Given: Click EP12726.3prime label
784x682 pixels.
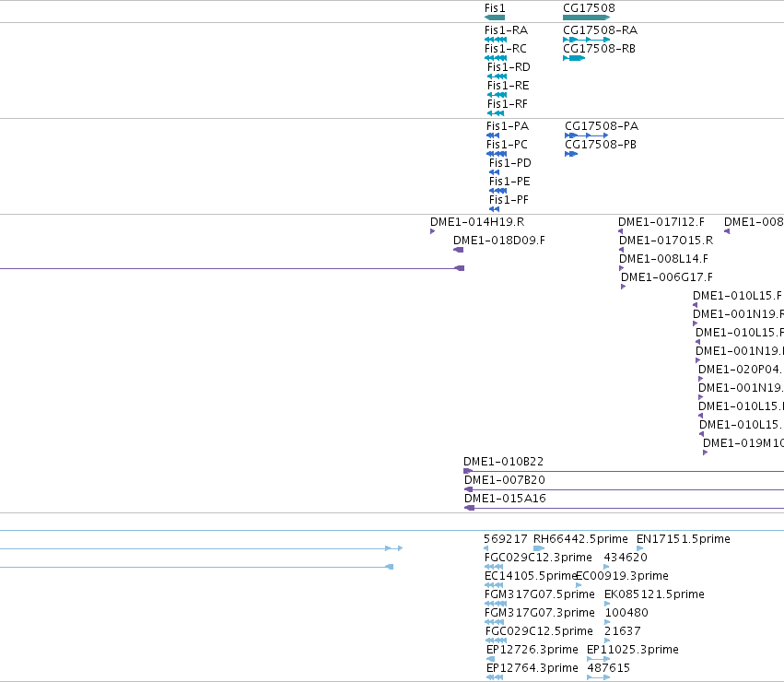Looking at the screenshot, I should [532, 651].
